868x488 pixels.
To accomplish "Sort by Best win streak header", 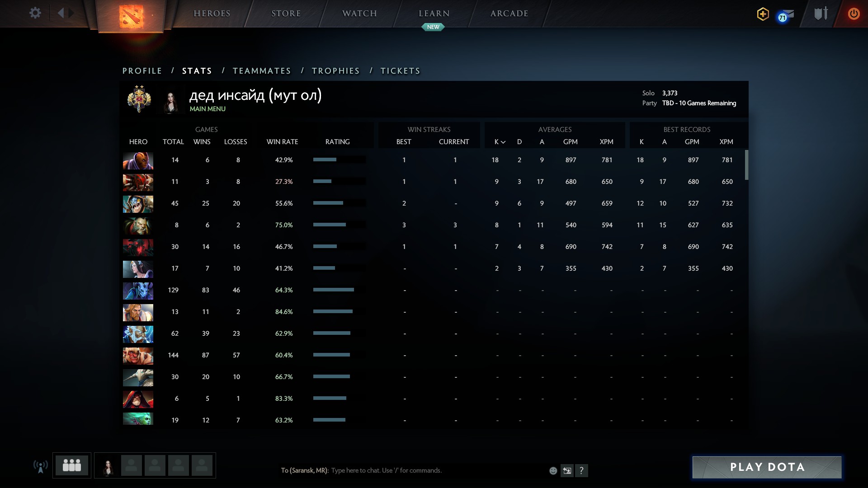I will point(404,142).
